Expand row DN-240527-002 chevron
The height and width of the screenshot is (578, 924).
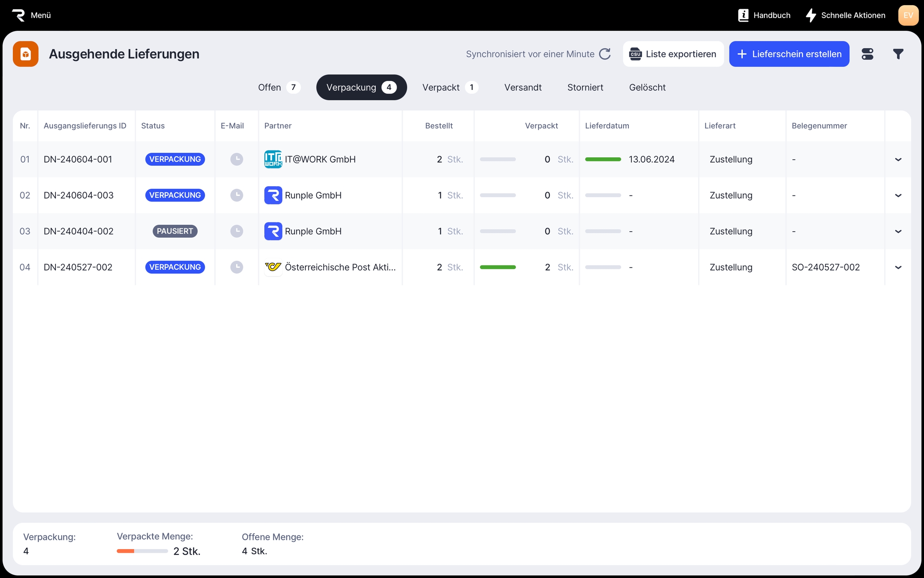tap(898, 267)
